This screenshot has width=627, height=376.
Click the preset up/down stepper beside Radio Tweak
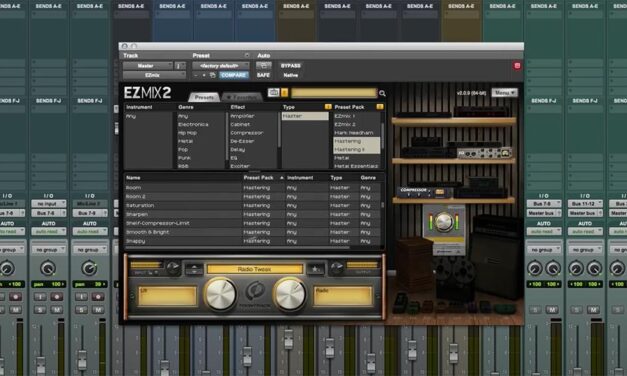194,269
